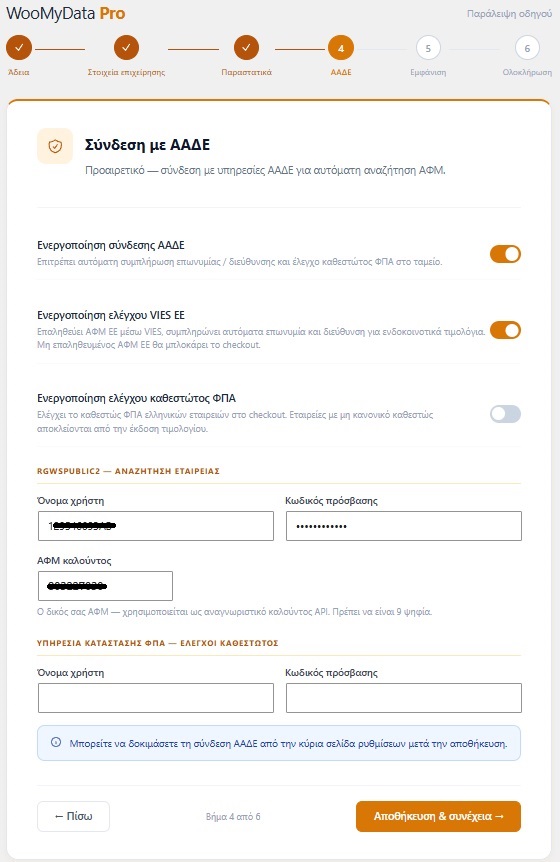Click the Στοιχεία επιχείρησης step label

click(x=126, y=72)
